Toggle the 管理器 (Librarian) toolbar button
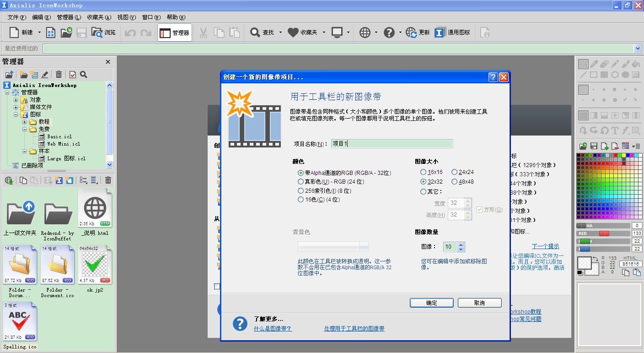The height and width of the screenshot is (353, 644). [x=175, y=33]
